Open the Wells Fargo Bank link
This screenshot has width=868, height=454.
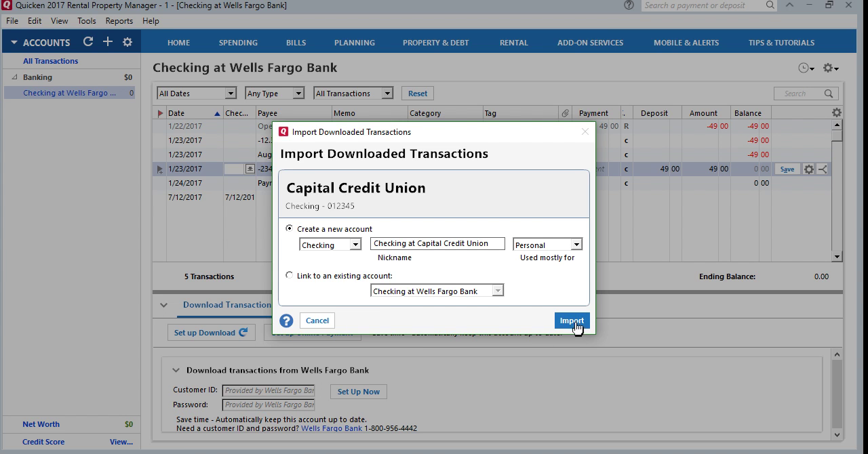(x=332, y=428)
